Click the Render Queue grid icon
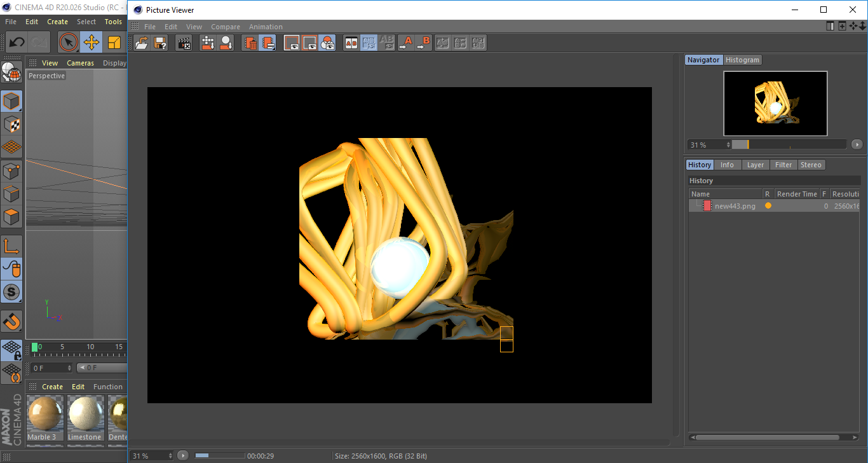 click(208, 43)
